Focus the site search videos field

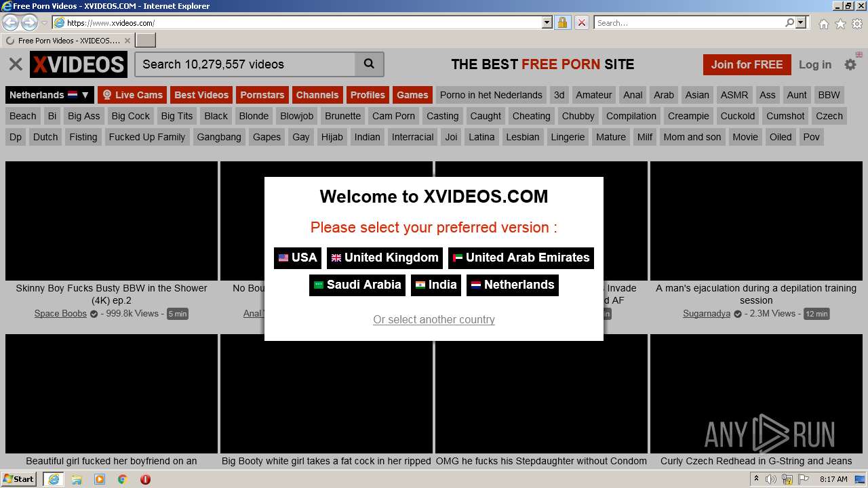(245, 64)
